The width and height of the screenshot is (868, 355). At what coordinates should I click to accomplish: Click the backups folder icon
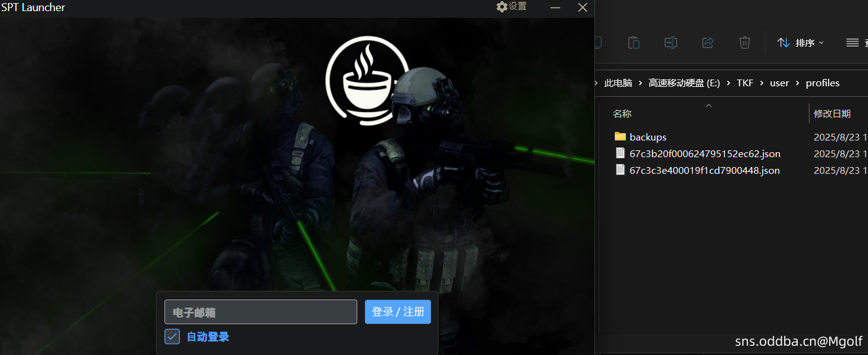click(x=620, y=137)
